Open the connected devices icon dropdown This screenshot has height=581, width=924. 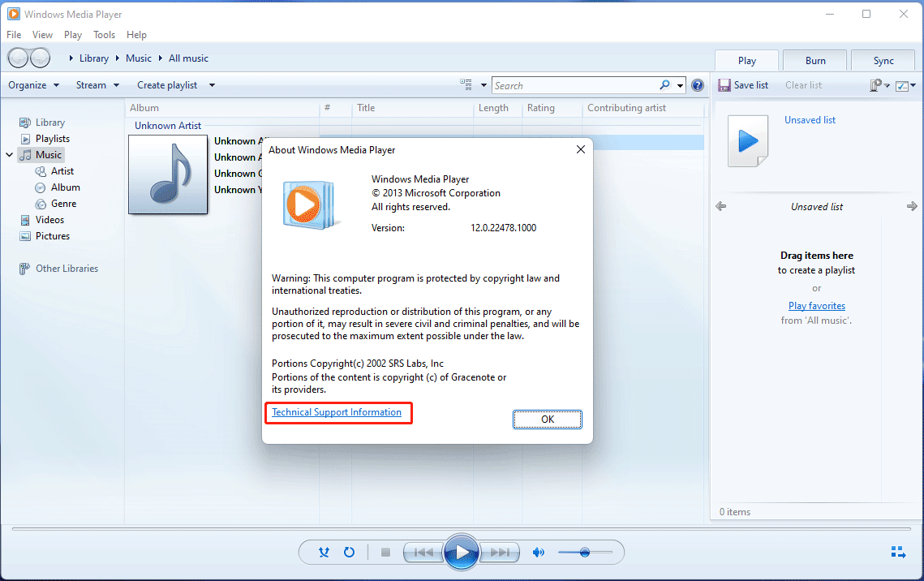[x=879, y=85]
